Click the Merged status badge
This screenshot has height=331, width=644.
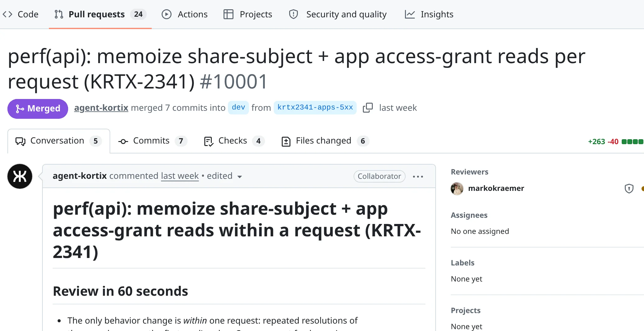[x=38, y=109]
